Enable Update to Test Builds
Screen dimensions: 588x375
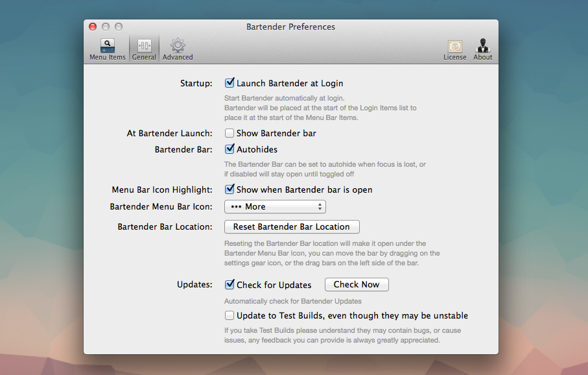(x=229, y=315)
